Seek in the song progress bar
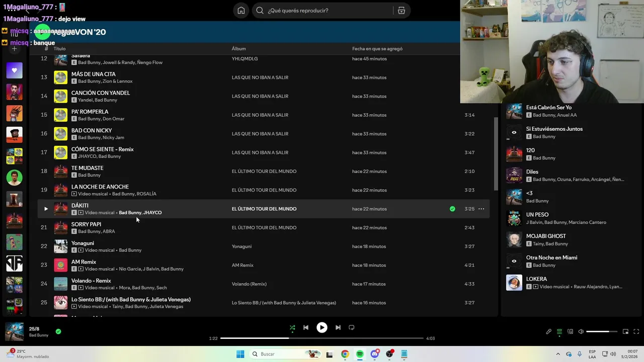644x362 pixels. (322, 338)
